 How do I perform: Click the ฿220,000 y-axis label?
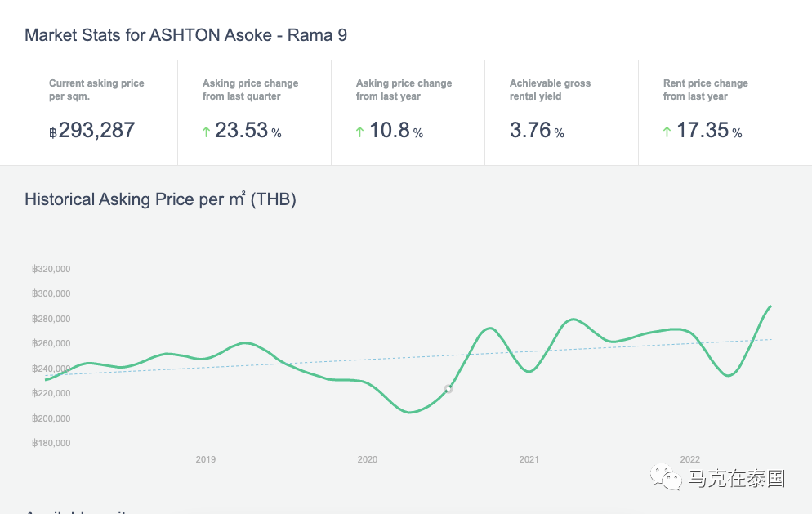(51, 393)
